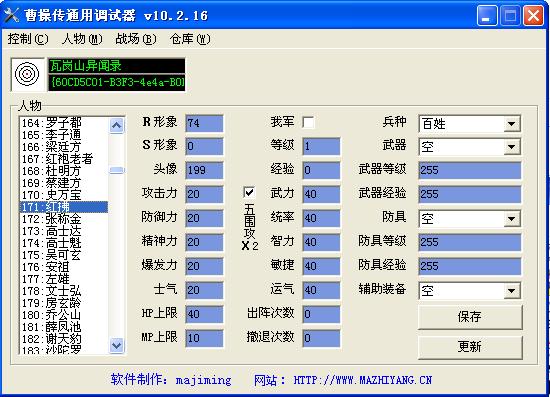Click the target bullseye icon
Image resolution: width=550 pixels, height=397 pixels.
pyautogui.click(x=27, y=74)
